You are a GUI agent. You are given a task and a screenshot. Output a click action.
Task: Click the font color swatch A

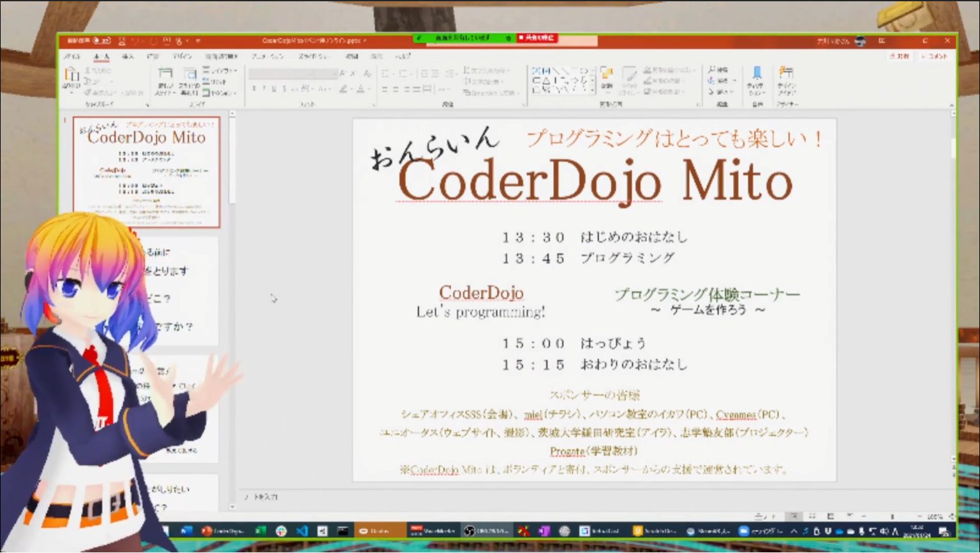tap(360, 89)
